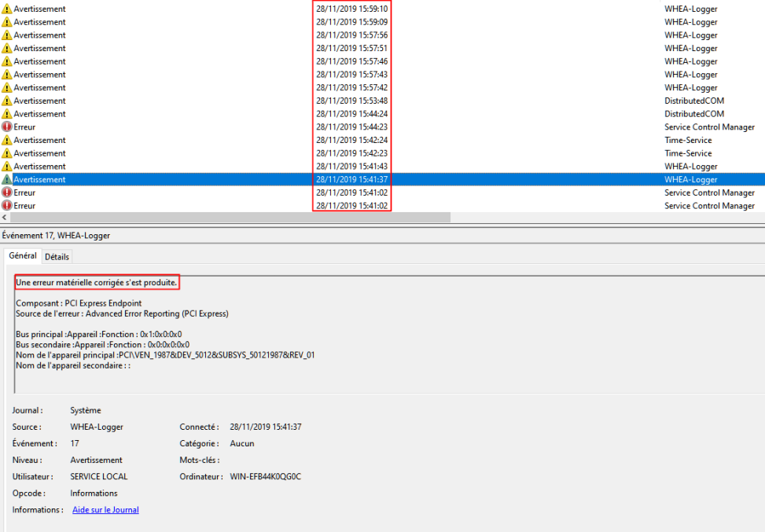
Task: Click the left arrow of the horizontal scrollbar
Action: pos(5,218)
